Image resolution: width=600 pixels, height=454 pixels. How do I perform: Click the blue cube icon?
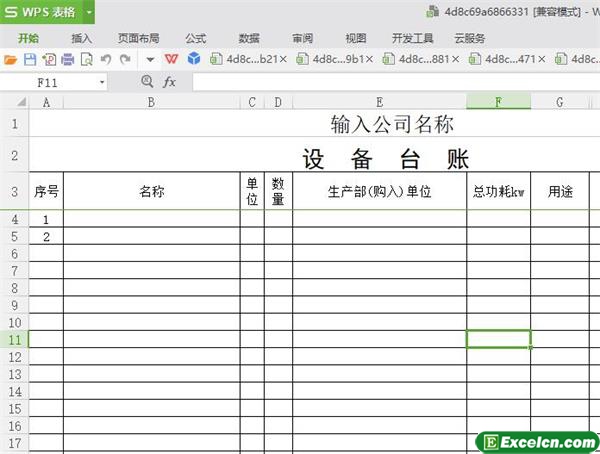pos(194,59)
